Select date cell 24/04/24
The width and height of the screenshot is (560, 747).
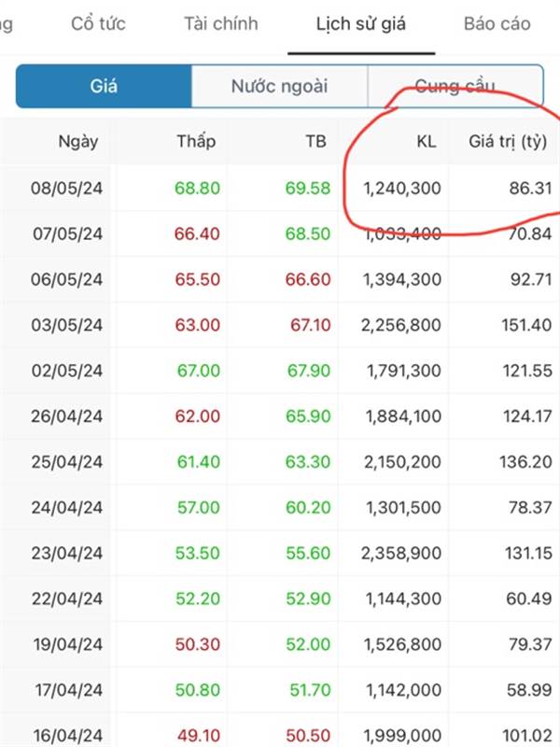coord(67,507)
